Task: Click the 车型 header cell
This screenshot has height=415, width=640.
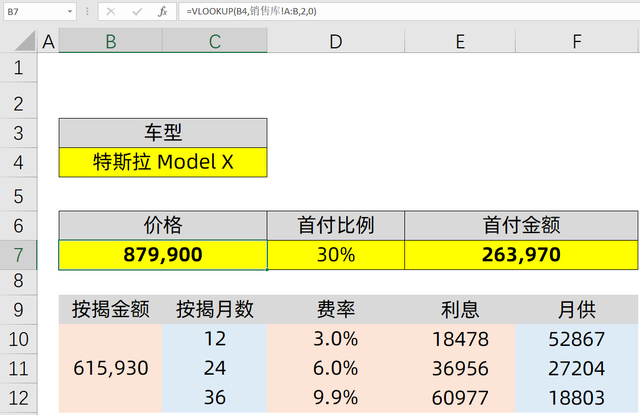Action: pos(163,133)
